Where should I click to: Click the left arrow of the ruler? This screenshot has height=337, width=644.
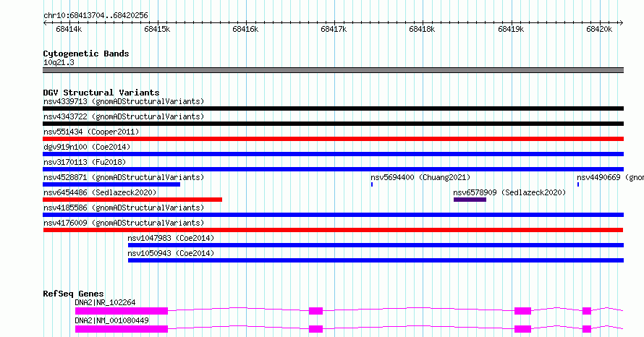click(x=45, y=23)
